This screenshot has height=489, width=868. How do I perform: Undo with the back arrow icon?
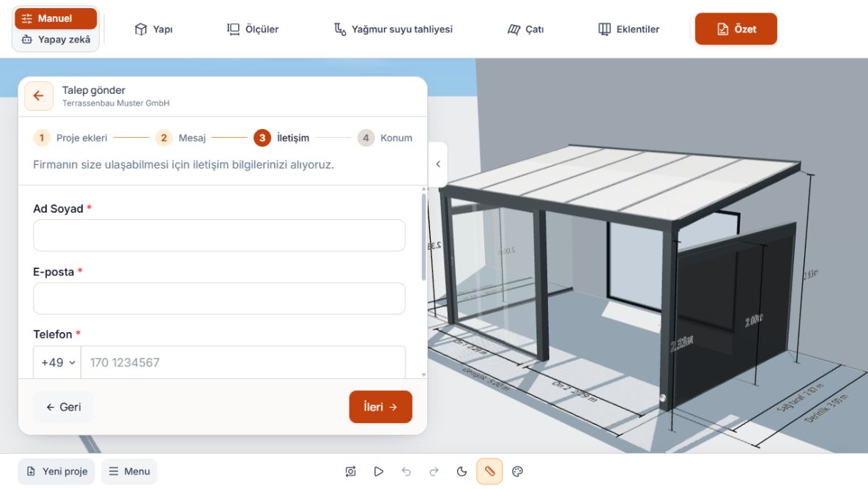[x=407, y=471]
